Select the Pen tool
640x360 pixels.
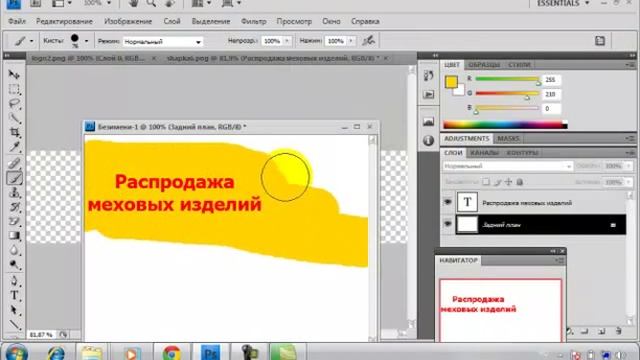click(x=14, y=281)
